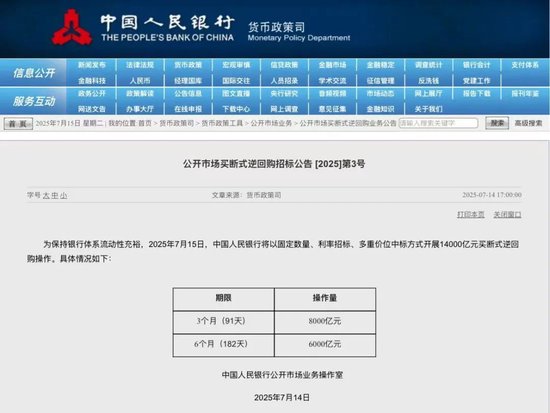Select the 意见征集 menu item
This screenshot has height=413, width=550.
[332, 109]
